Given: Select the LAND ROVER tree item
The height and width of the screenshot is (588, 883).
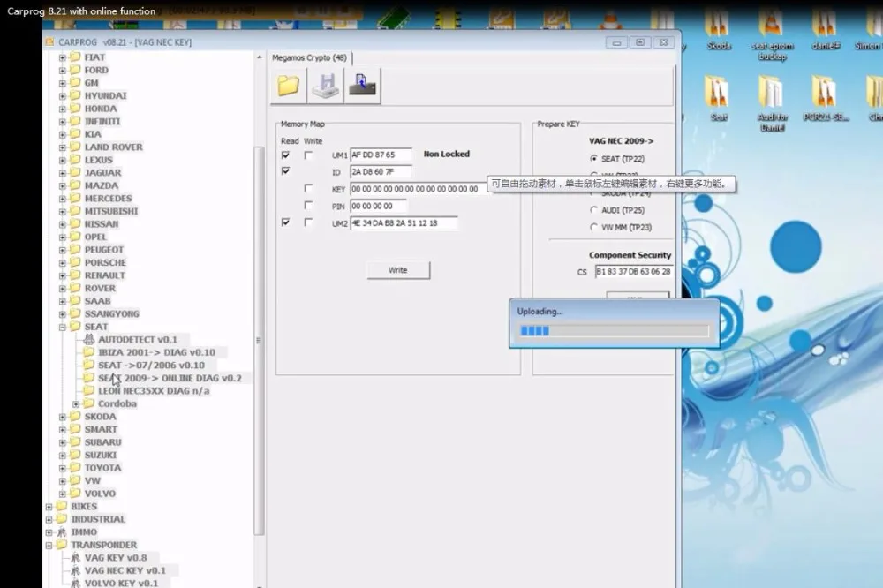Looking at the screenshot, I should [x=113, y=147].
